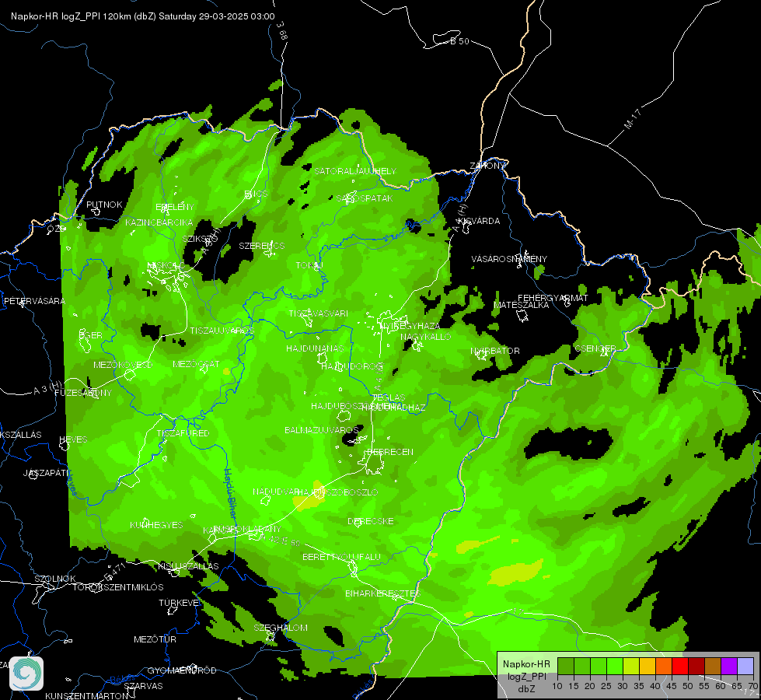Click the FEHERGYARMAT city label
The width and height of the screenshot is (761, 700).
click(x=553, y=298)
